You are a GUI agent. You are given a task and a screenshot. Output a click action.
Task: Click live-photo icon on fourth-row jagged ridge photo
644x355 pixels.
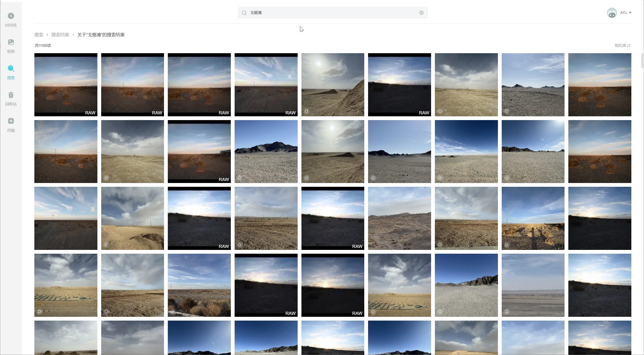point(440,312)
